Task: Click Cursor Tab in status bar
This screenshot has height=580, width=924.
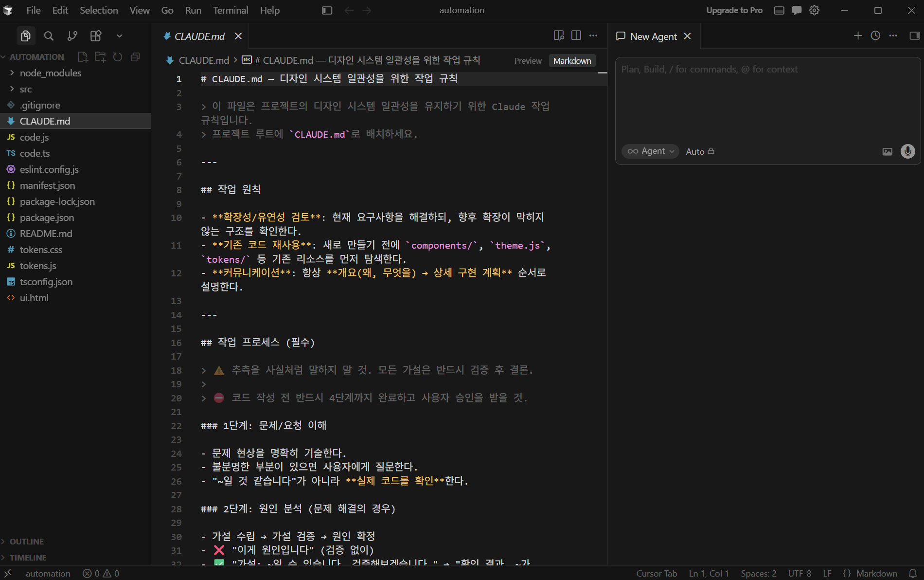Action: [x=657, y=574]
